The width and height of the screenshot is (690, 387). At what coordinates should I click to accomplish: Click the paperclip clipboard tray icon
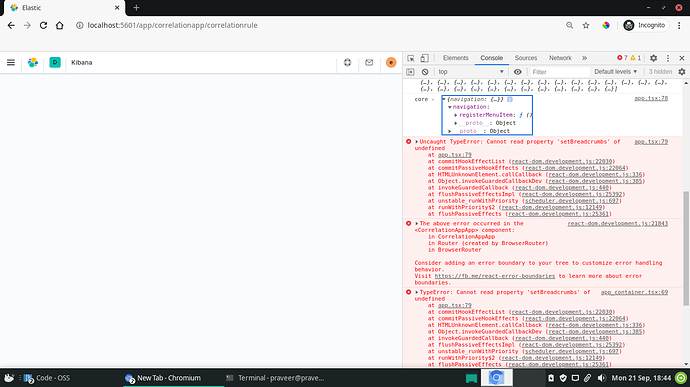click(x=587, y=378)
